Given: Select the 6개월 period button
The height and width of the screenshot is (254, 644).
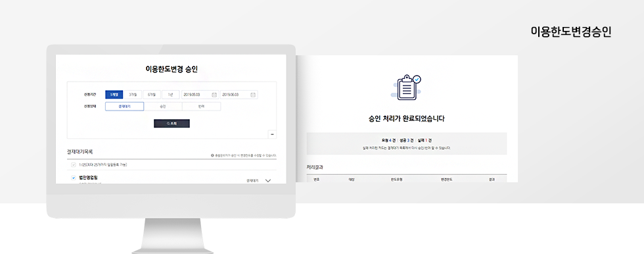Looking at the screenshot, I should 152,95.
